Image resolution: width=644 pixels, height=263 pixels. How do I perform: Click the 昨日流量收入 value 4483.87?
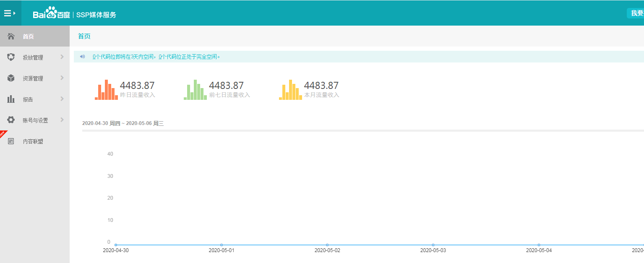point(137,86)
